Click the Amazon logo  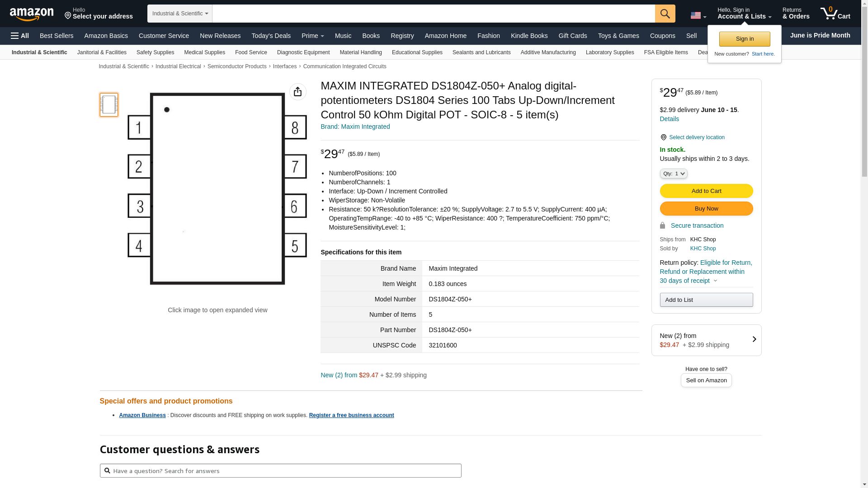point(32,14)
